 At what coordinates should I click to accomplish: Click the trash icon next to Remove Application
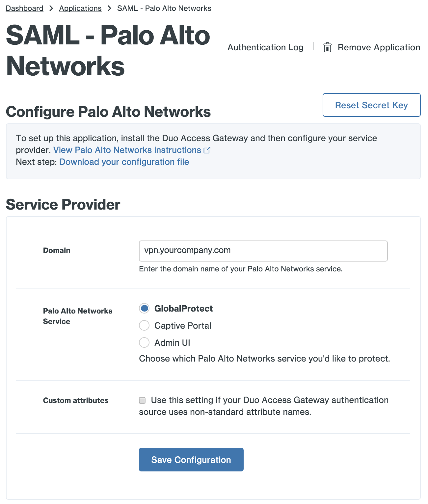pyautogui.click(x=328, y=47)
